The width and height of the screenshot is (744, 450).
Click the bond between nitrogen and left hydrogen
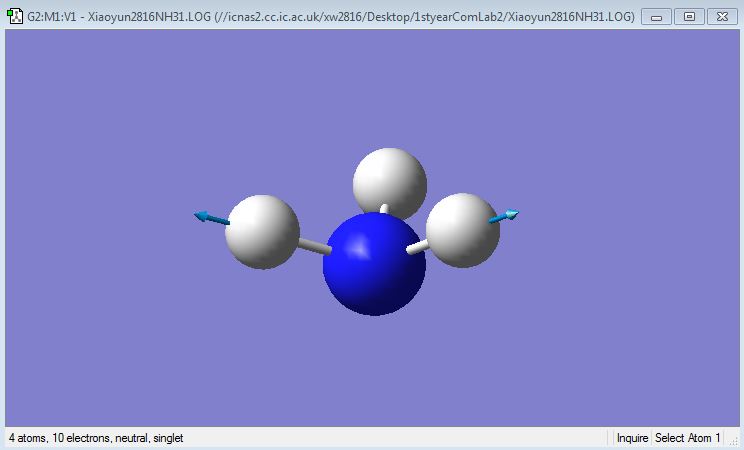(315, 247)
